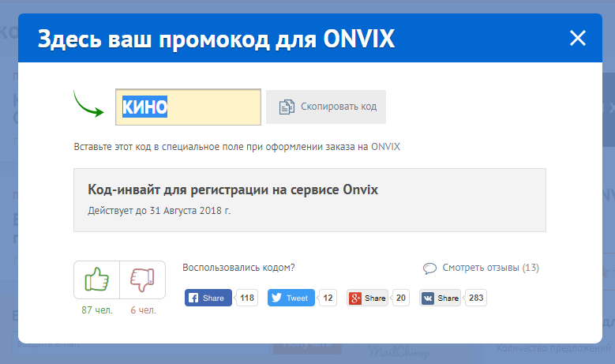Click 'Код-инвайт для регистрации на сервисе Onvix' title

click(233, 190)
